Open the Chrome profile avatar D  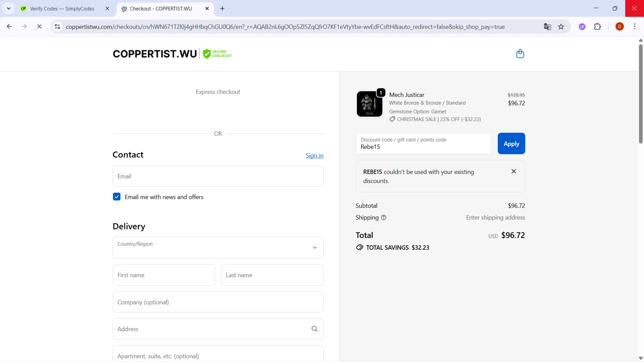[x=620, y=27]
